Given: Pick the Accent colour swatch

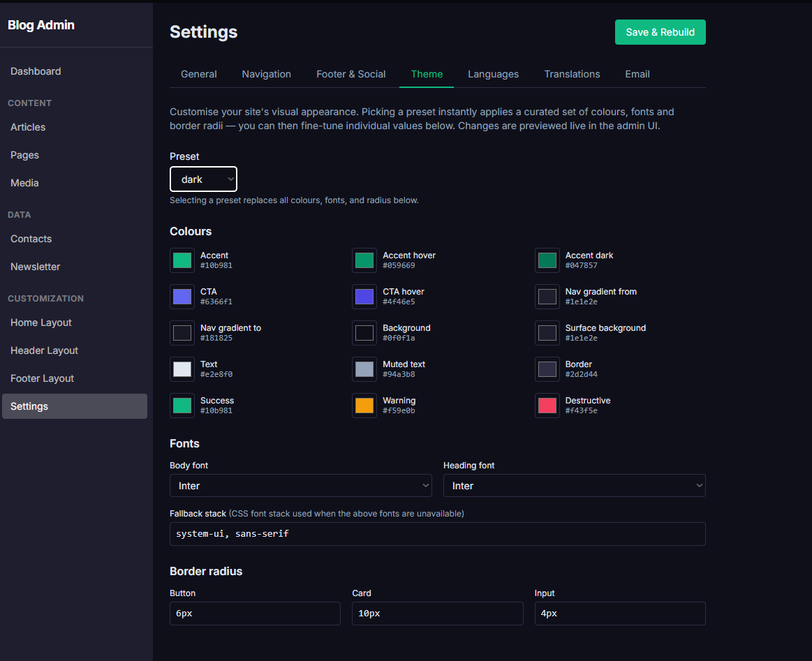Looking at the screenshot, I should pyautogui.click(x=182, y=260).
